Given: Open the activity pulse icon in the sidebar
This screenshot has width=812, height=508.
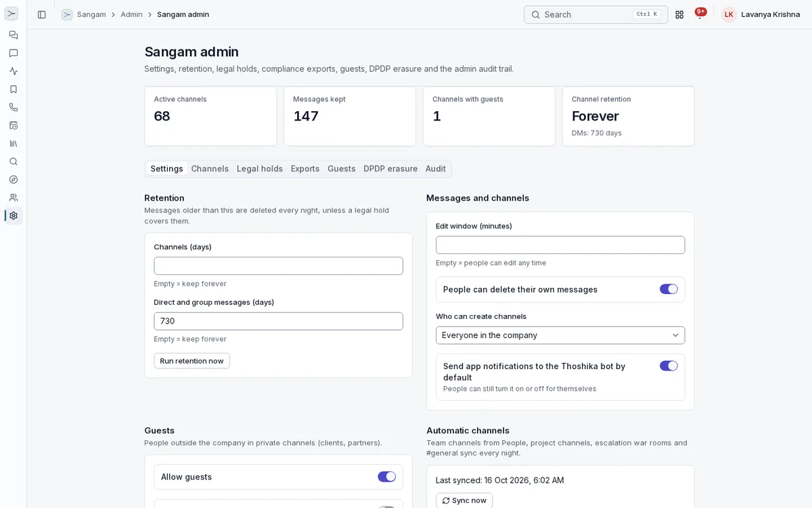Looking at the screenshot, I should (14, 71).
